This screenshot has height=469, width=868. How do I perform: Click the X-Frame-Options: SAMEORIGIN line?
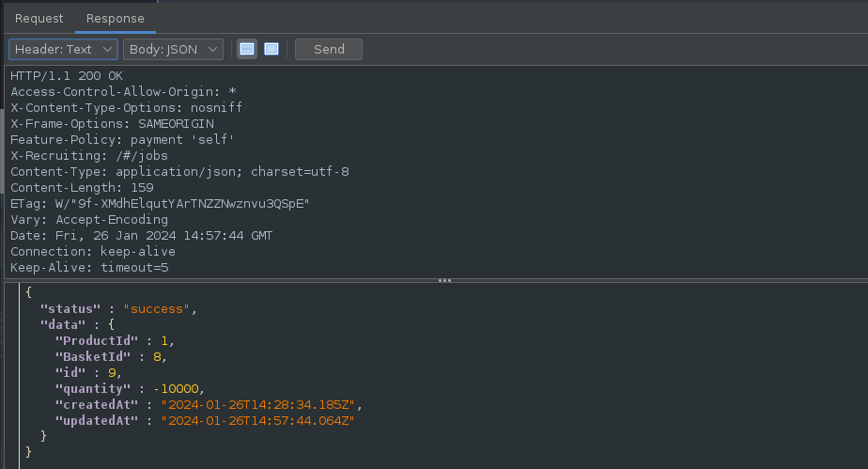(112, 124)
